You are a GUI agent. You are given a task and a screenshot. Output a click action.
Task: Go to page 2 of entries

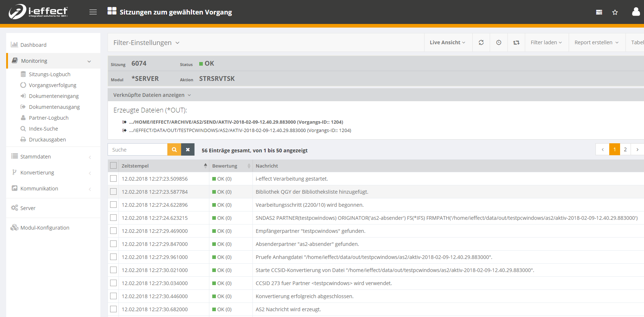click(x=625, y=149)
